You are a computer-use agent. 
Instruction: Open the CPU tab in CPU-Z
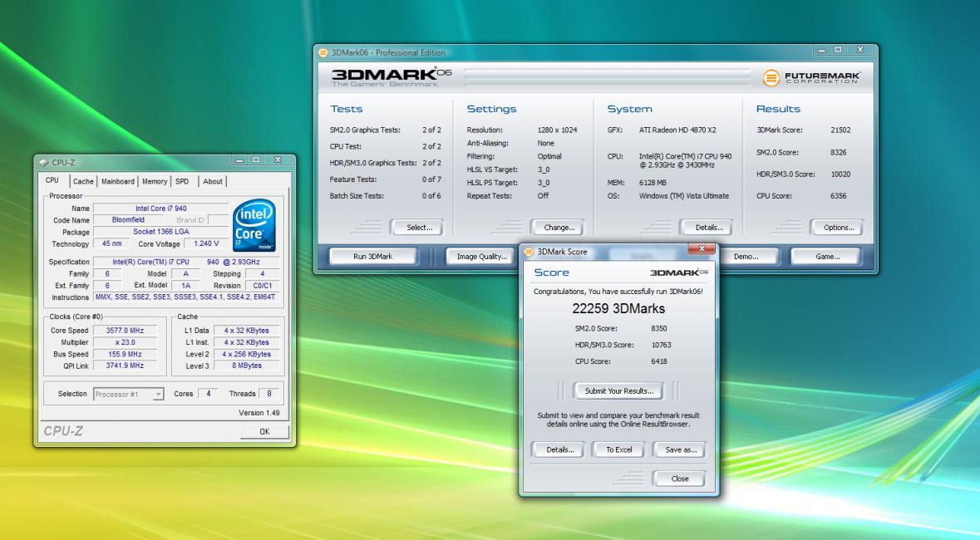tap(52, 180)
